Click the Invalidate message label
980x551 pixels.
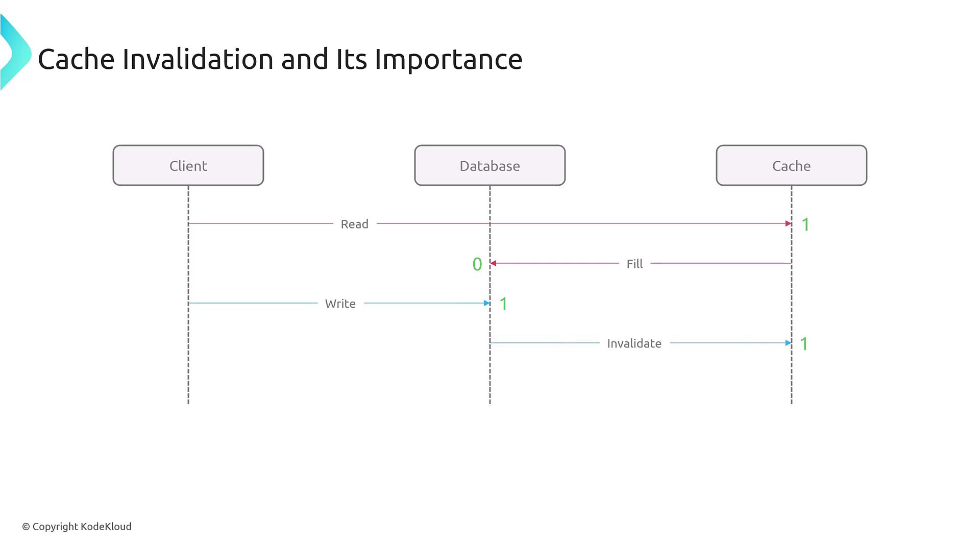[634, 343]
